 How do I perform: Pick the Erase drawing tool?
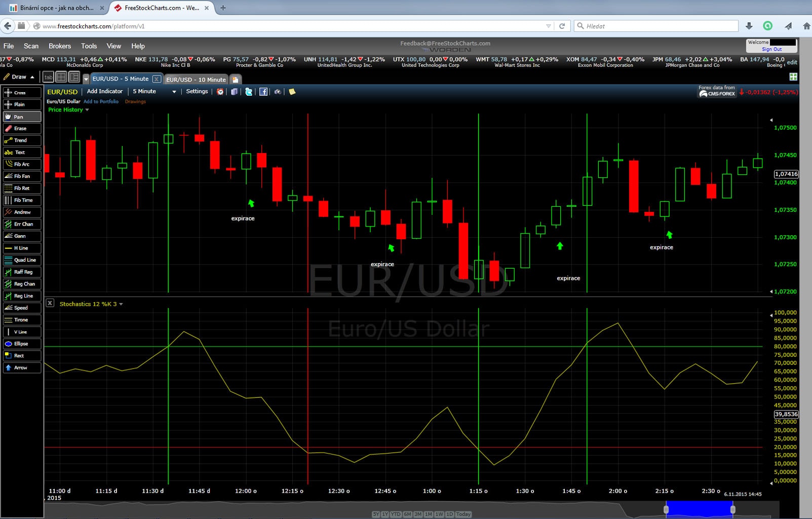(22, 128)
